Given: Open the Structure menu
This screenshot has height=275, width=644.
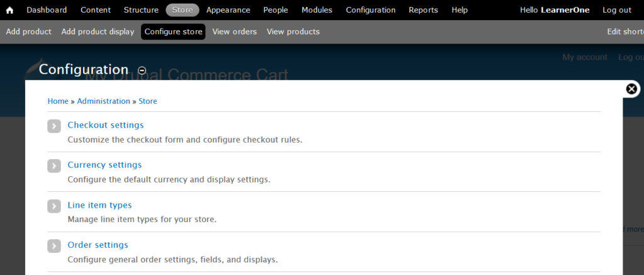Looking at the screenshot, I should click(x=142, y=10).
